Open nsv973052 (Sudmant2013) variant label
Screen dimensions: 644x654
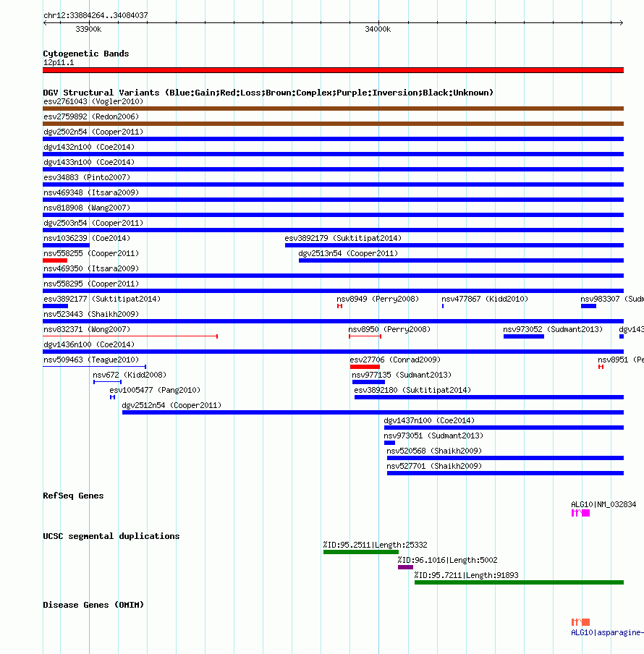pos(553,329)
